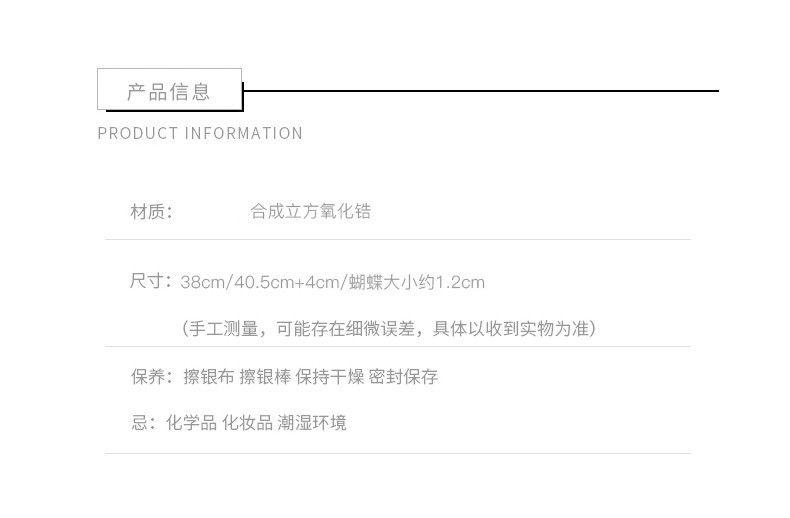Click the 保养 label
The width and height of the screenshot is (790, 518).
point(151,377)
